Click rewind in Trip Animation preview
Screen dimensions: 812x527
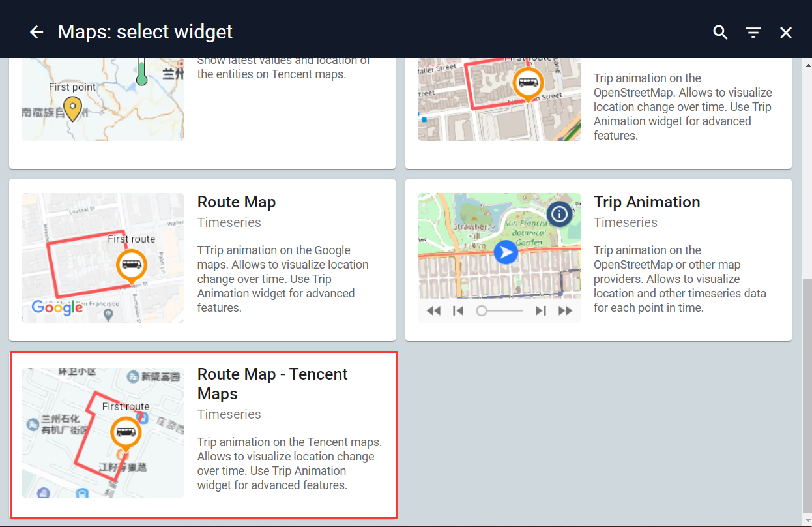(433, 310)
